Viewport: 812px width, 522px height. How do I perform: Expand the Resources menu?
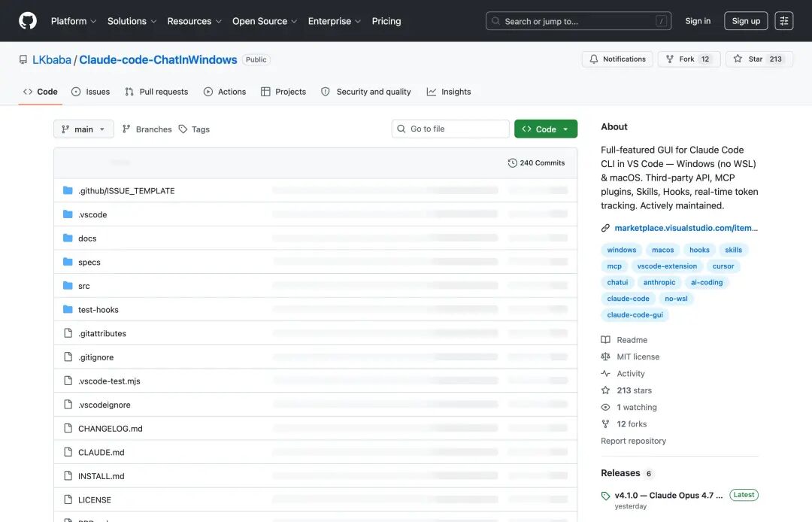click(x=194, y=21)
